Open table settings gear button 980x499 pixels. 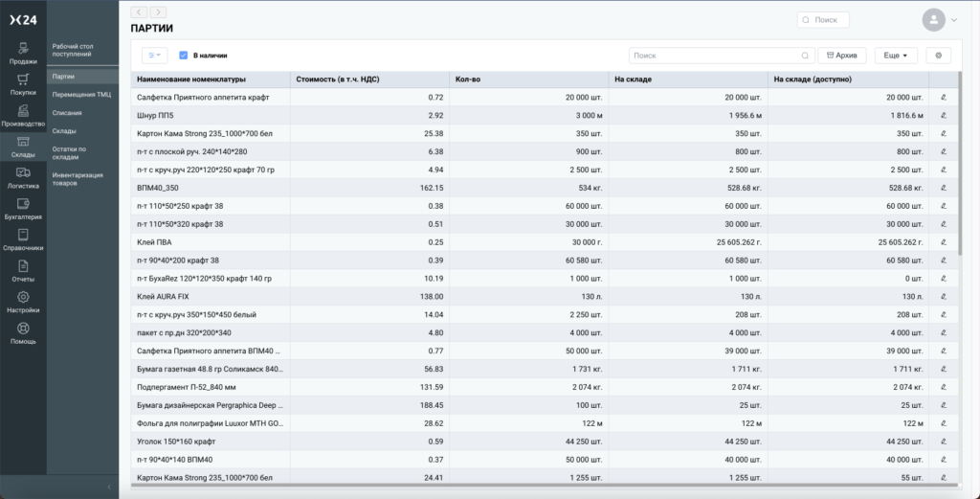[938, 56]
